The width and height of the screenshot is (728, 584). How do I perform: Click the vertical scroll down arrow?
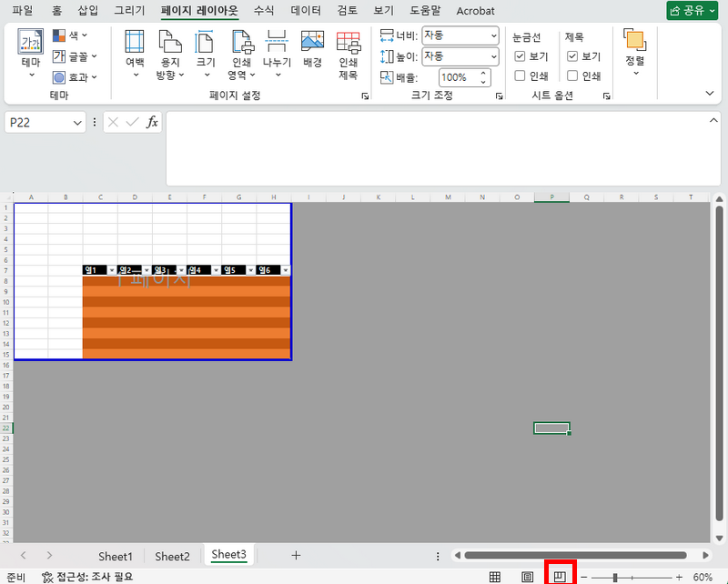pyautogui.click(x=719, y=539)
